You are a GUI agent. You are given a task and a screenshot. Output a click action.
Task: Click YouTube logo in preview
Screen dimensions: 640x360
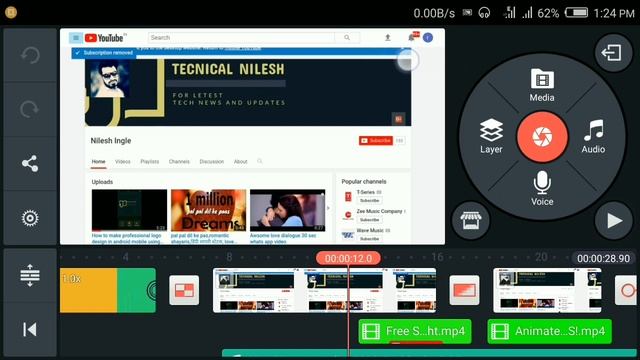104,38
